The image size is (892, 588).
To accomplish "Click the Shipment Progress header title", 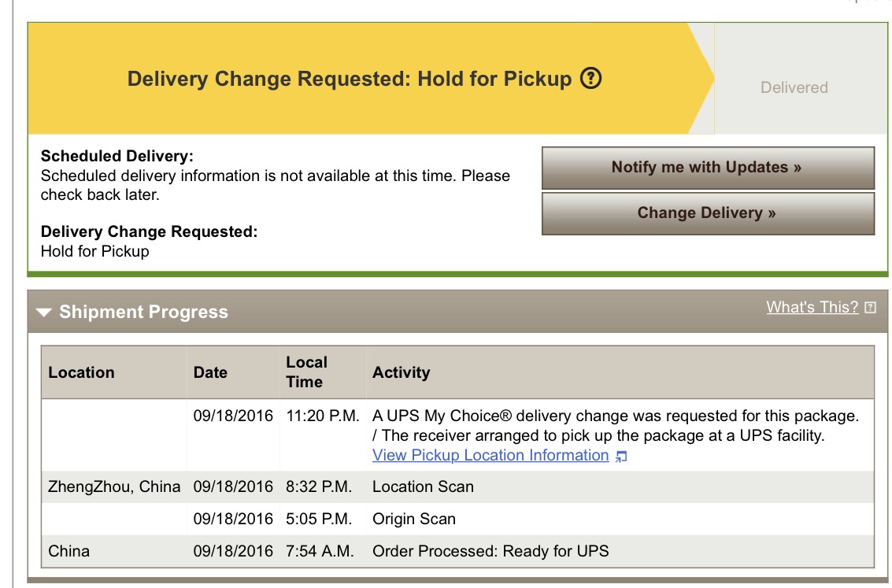I will click(143, 312).
